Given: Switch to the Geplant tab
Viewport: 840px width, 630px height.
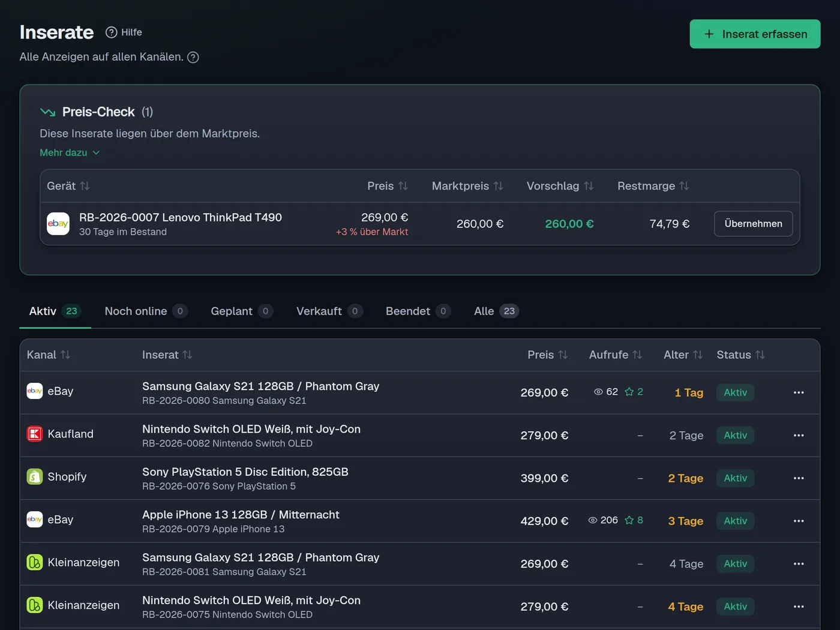Looking at the screenshot, I should [x=241, y=311].
